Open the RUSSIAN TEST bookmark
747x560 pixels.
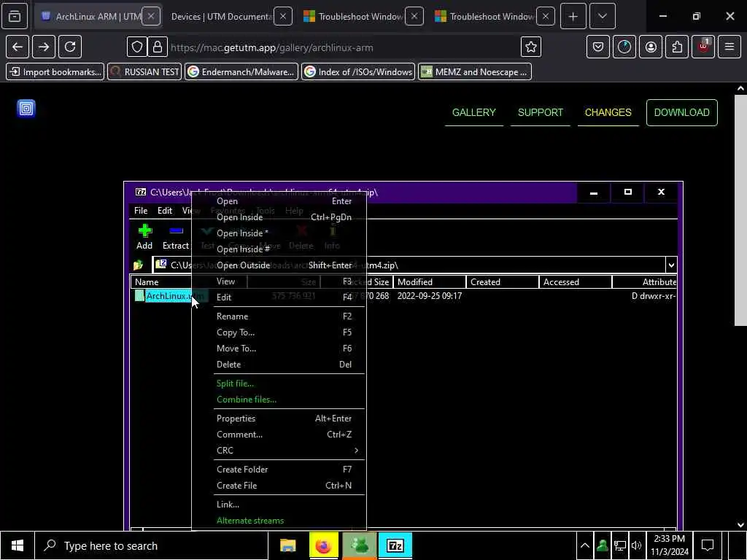tap(144, 72)
